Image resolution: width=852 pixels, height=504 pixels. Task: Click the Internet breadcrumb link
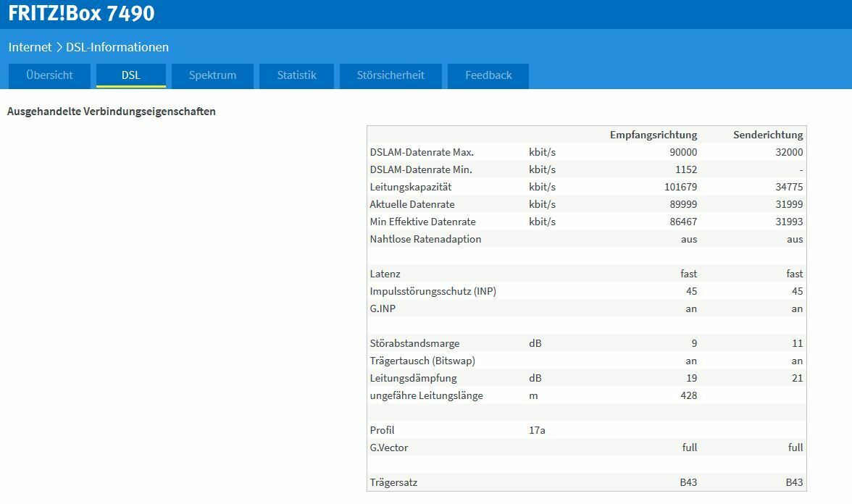coord(30,47)
